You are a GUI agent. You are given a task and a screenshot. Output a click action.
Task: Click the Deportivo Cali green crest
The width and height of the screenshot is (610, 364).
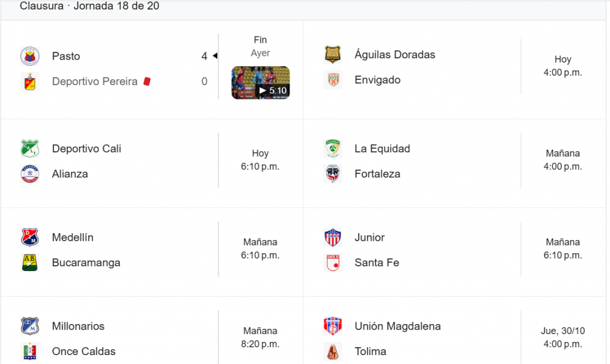(30, 148)
